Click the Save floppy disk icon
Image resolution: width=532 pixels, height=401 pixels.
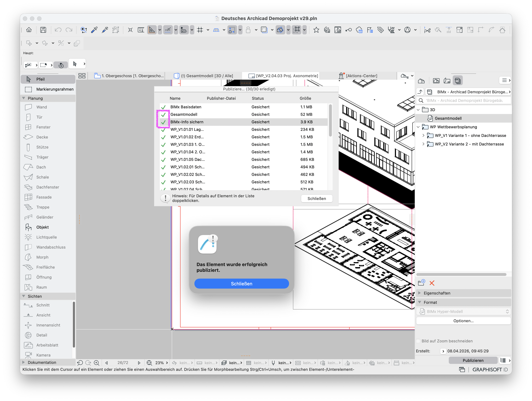point(43,30)
